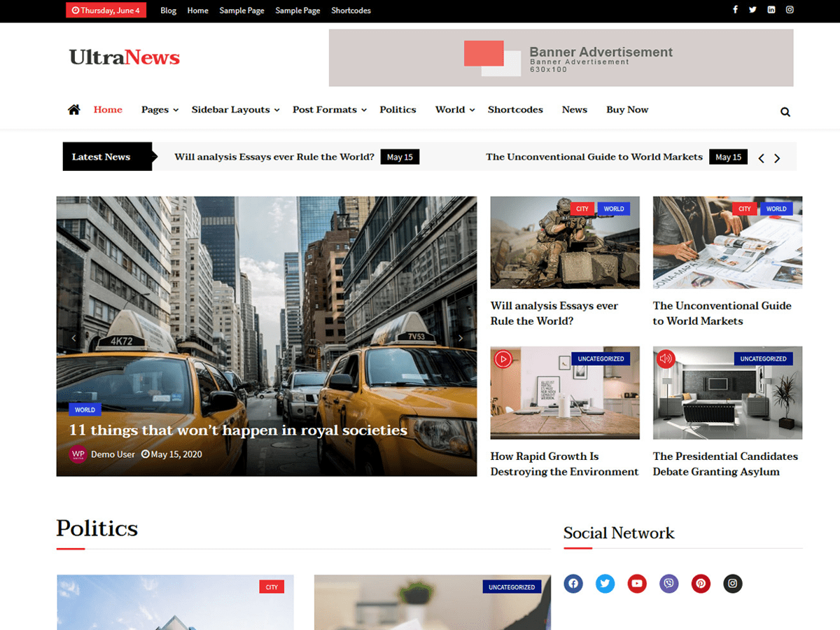Screen dimensions: 840x630
Task: Click the LinkedIn icon in the top bar
Action: (771, 10)
